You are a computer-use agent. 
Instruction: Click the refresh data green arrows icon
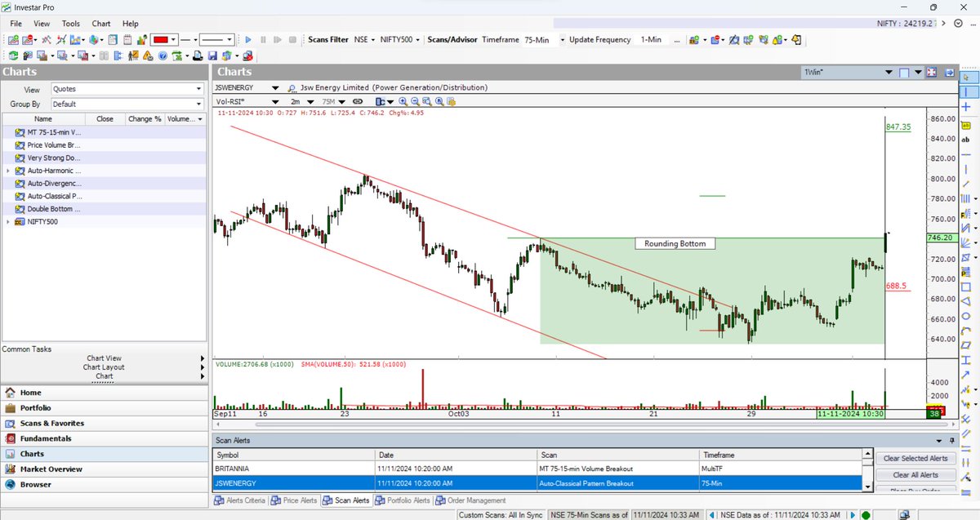[13, 56]
